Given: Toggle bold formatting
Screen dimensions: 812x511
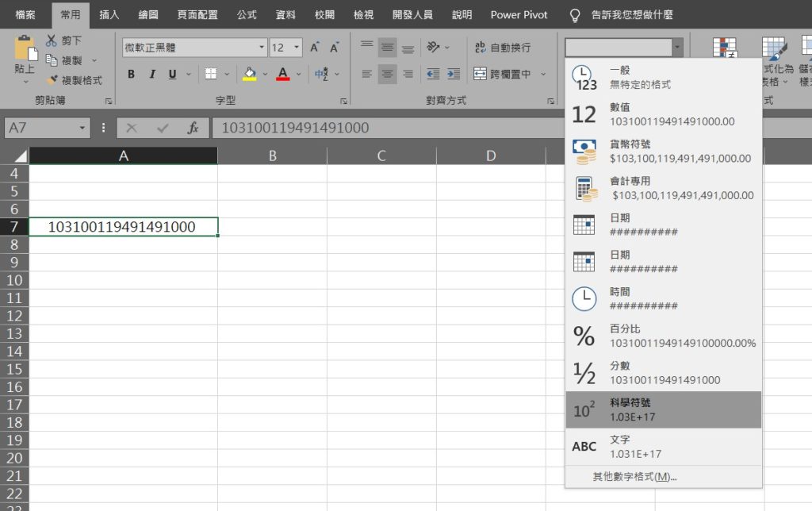Looking at the screenshot, I should pyautogui.click(x=132, y=74).
